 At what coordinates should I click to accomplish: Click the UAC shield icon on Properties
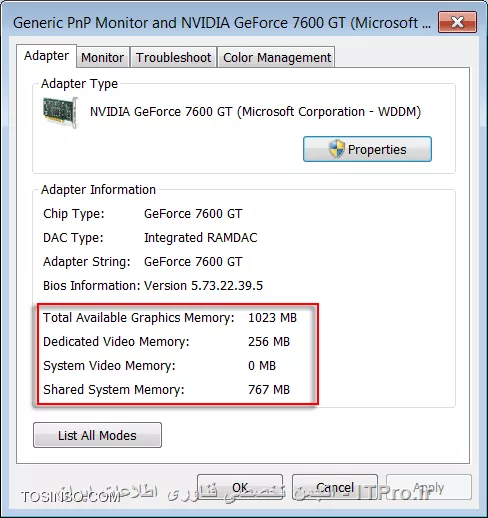(x=336, y=149)
